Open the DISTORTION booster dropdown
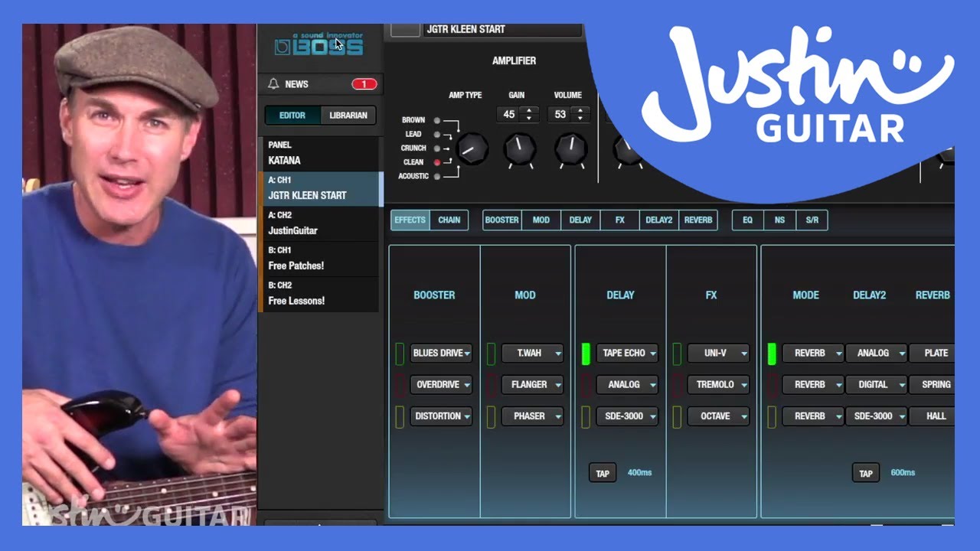This screenshot has width=980, height=551. pyautogui.click(x=442, y=416)
